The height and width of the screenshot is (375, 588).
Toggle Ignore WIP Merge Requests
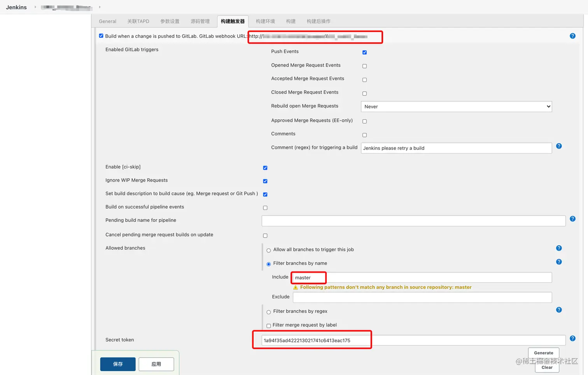click(265, 181)
